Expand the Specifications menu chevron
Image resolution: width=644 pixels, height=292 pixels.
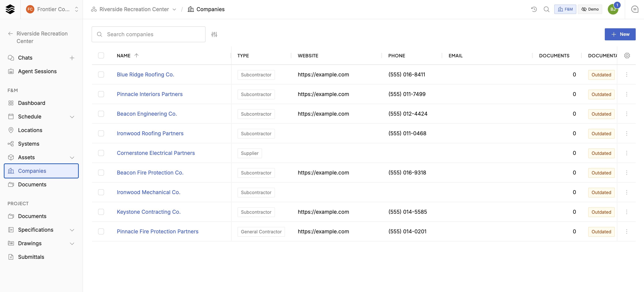coord(72,230)
